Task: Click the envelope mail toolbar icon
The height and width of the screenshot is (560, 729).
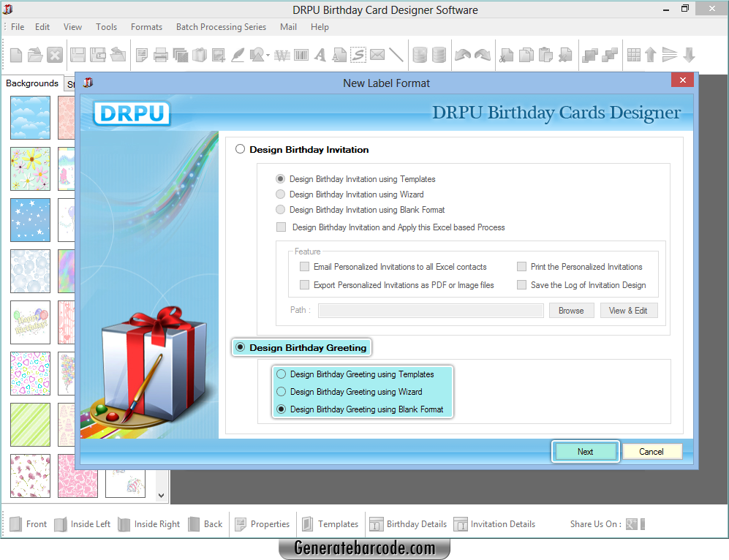Action: tap(377, 55)
